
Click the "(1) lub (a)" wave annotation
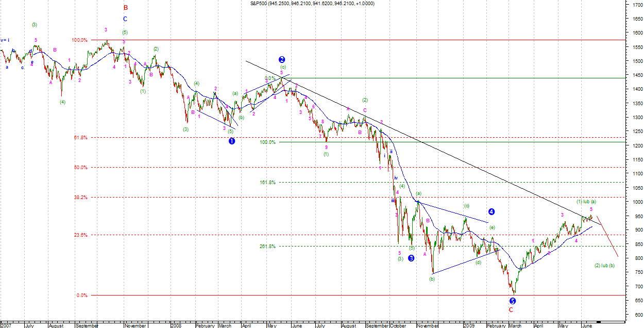coord(586,201)
